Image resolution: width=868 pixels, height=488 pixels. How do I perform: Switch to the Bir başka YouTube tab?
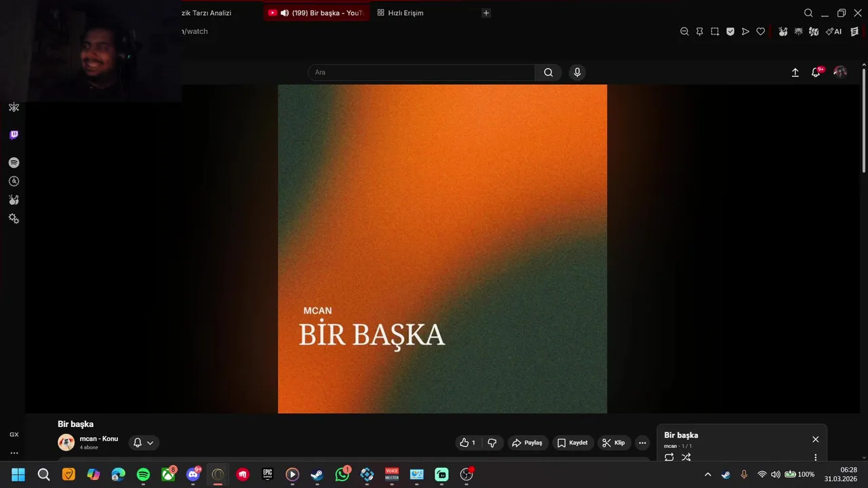(x=317, y=13)
